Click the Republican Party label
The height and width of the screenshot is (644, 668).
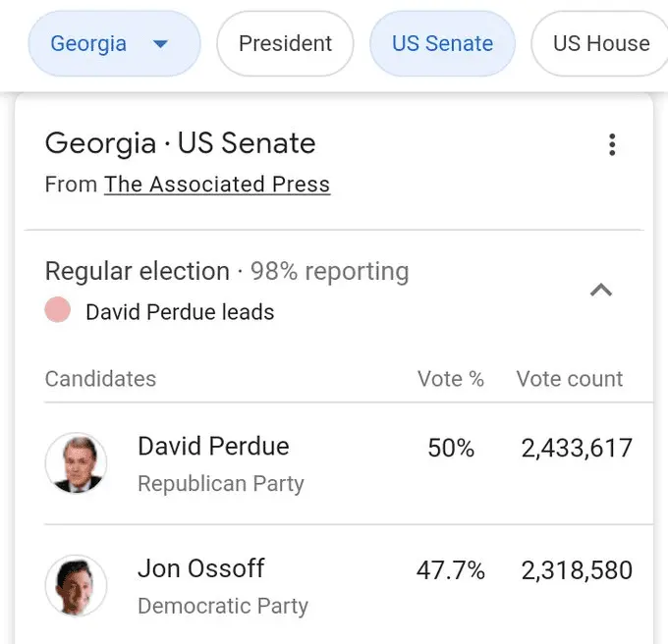point(221,484)
